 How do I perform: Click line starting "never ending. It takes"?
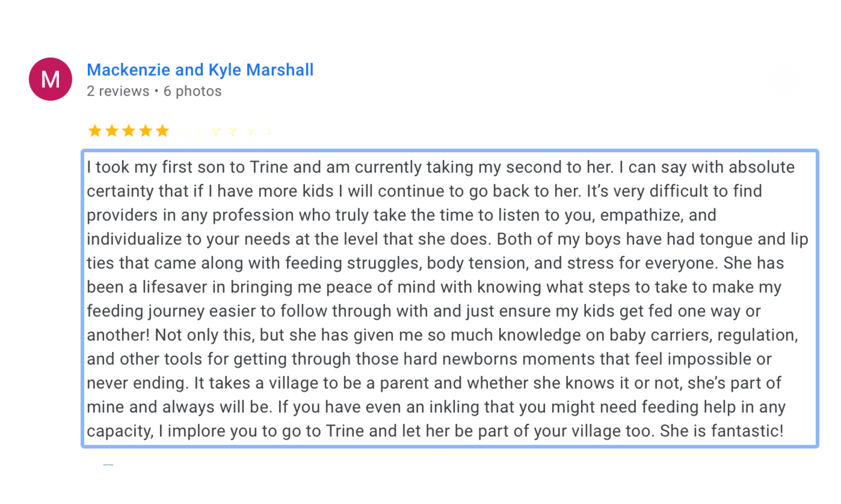(x=434, y=383)
